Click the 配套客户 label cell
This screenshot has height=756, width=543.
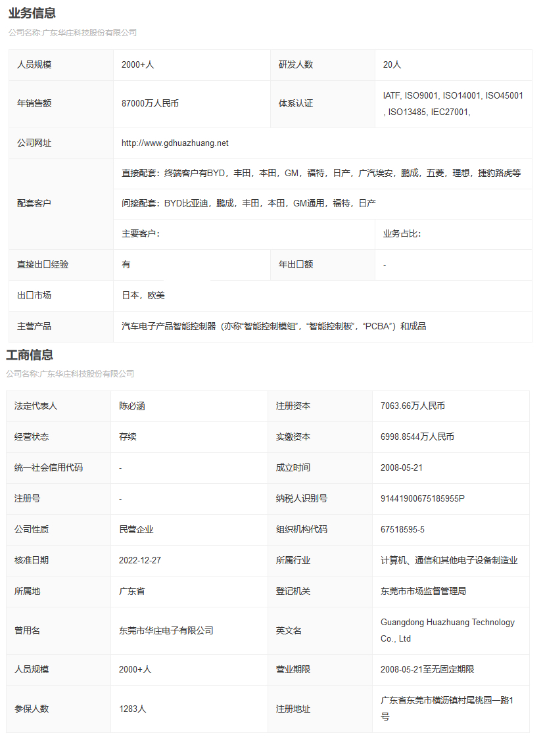coord(61,204)
